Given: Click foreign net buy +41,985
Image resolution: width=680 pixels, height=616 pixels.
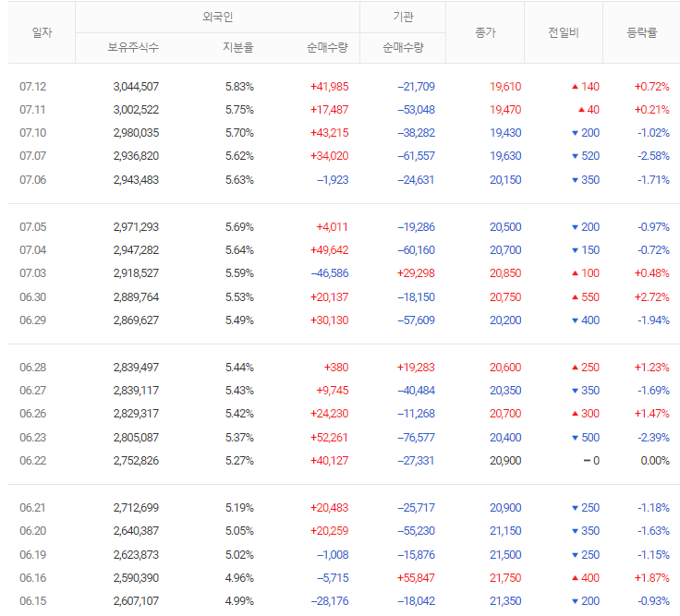Looking at the screenshot, I should pyautogui.click(x=330, y=87).
